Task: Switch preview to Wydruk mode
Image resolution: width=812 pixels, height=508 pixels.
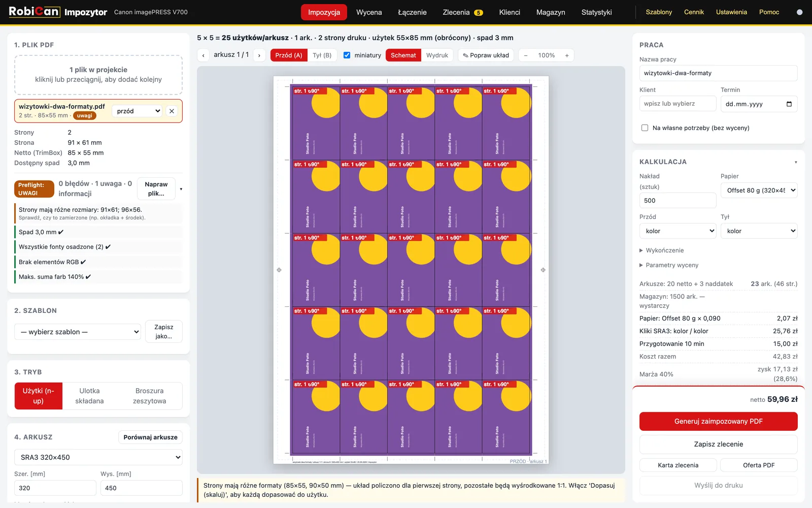Action: point(437,55)
